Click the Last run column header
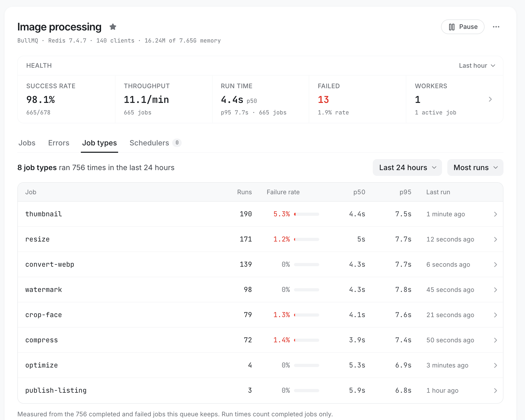Viewport: 525px width, 420px height. click(438, 192)
